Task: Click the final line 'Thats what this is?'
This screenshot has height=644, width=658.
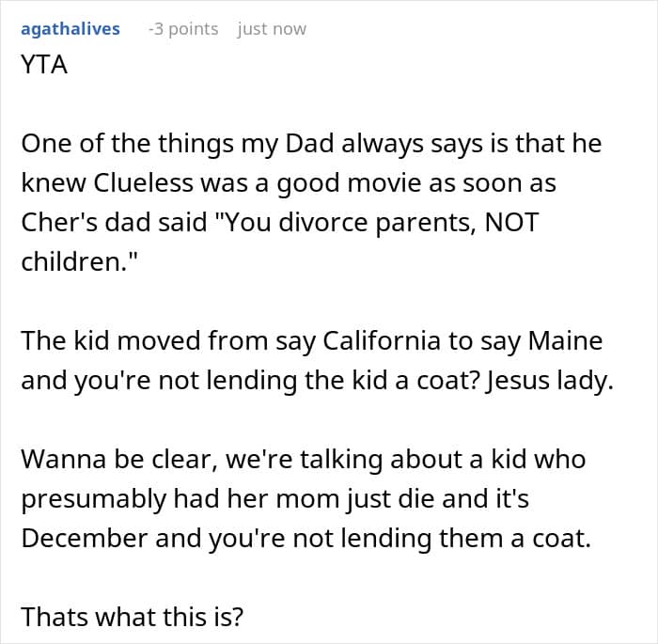Action: (x=133, y=617)
